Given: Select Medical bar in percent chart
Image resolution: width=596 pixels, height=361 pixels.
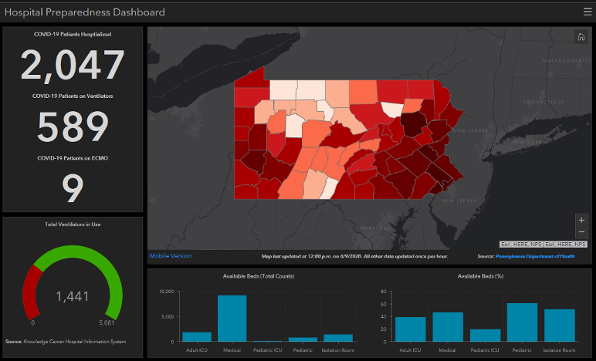Looking at the screenshot, I should click(x=448, y=327).
